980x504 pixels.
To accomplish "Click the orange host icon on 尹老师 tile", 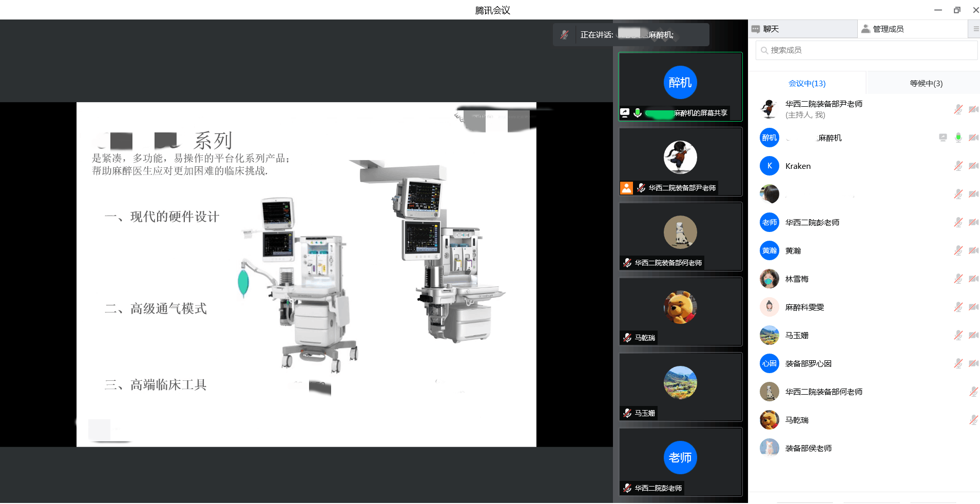I will pos(626,188).
